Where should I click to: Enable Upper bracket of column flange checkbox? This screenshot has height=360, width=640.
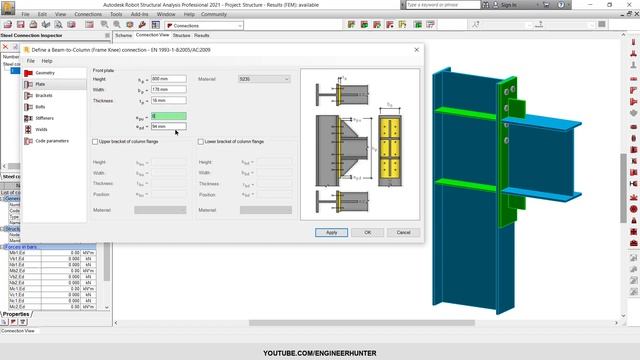[95, 142]
